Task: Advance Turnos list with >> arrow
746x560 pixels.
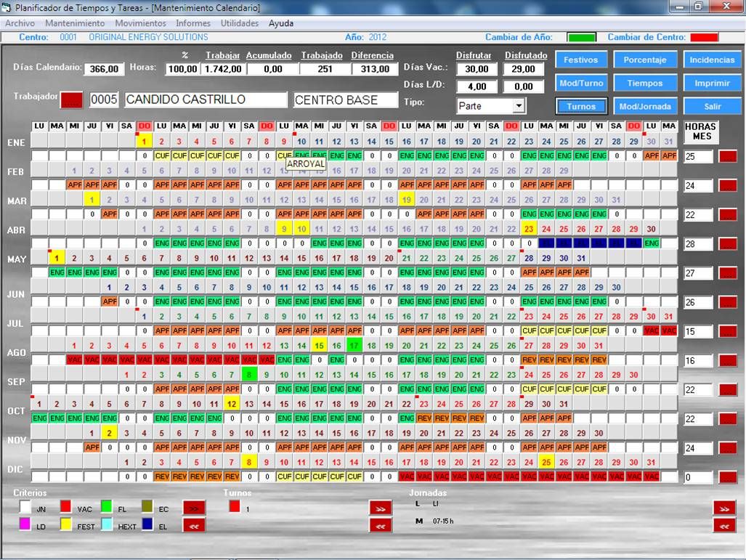Action: (380, 508)
